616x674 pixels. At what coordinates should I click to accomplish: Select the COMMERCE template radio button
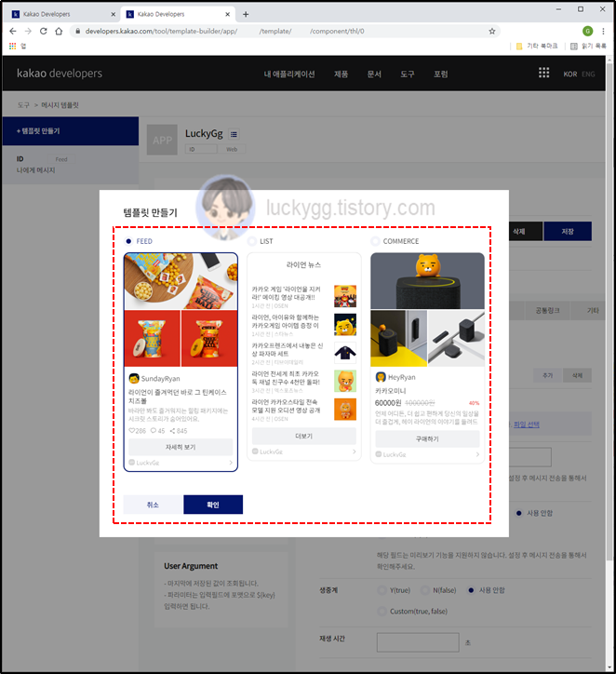tap(375, 241)
